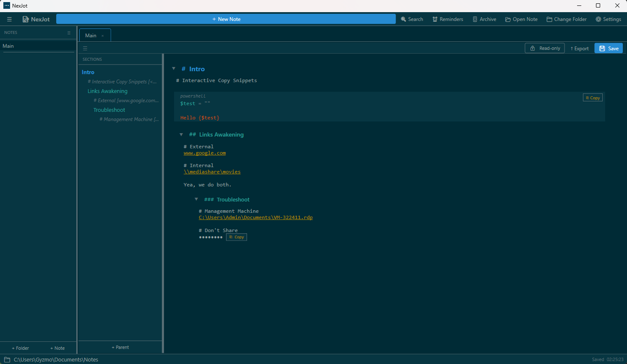Jump to Links Awakening in sections list
627x364 pixels.
click(107, 91)
